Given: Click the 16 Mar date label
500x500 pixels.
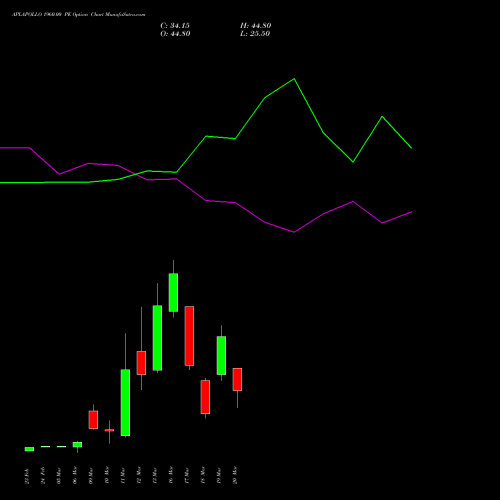Looking at the screenshot, I should click(x=171, y=475).
